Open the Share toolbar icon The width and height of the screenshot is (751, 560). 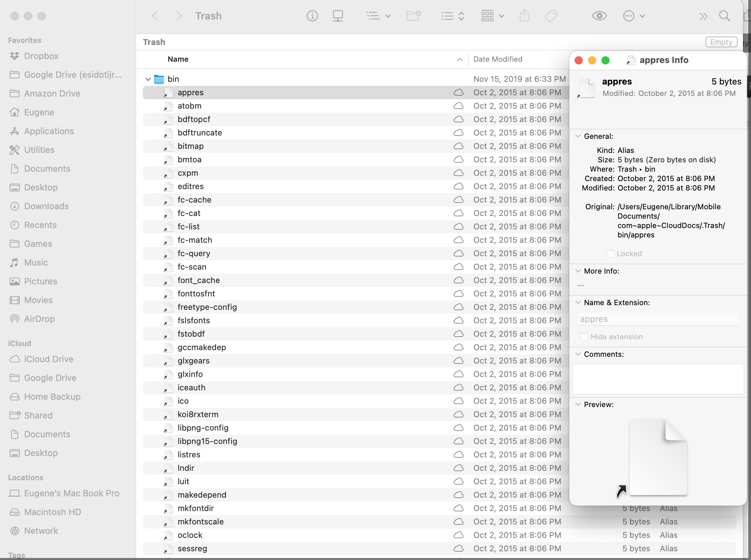pos(524,16)
